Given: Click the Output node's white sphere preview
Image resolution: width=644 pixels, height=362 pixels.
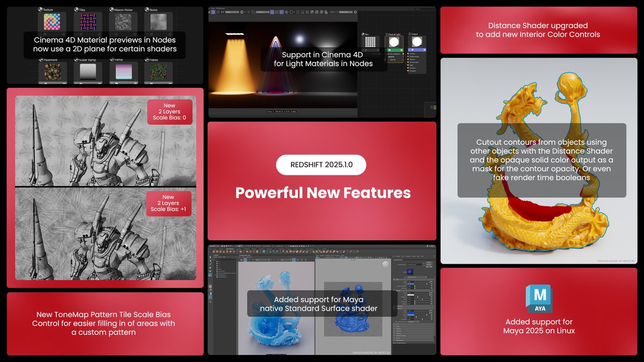Looking at the screenshot, I should (417, 42).
